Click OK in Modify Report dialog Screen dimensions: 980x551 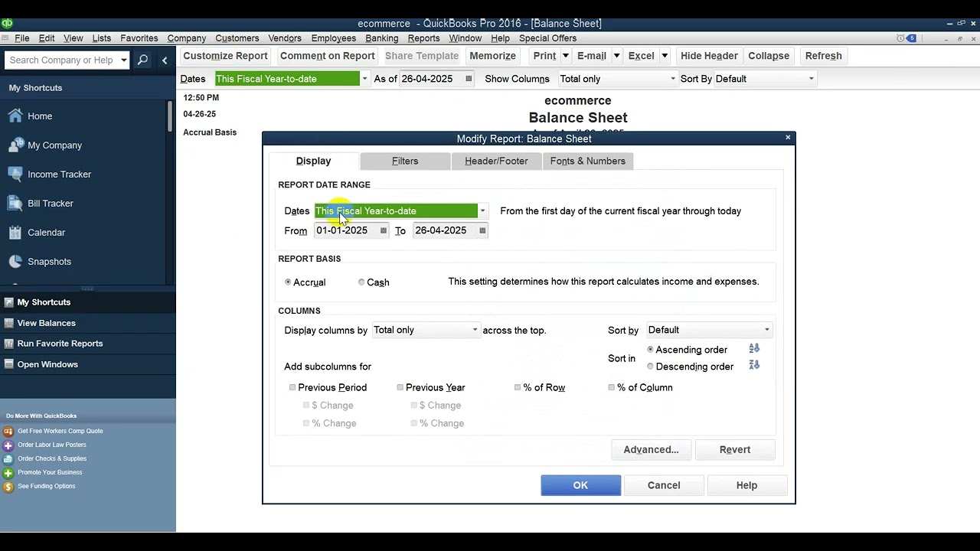(x=580, y=485)
